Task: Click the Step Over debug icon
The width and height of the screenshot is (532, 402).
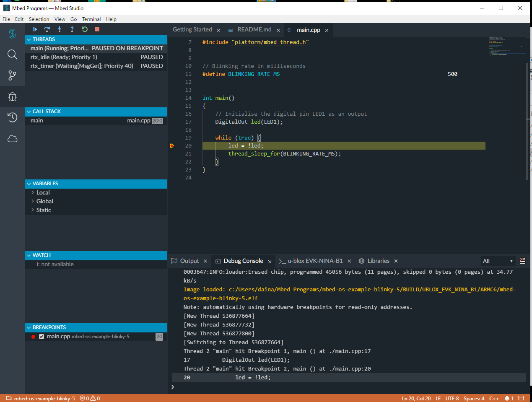Action: [47, 29]
